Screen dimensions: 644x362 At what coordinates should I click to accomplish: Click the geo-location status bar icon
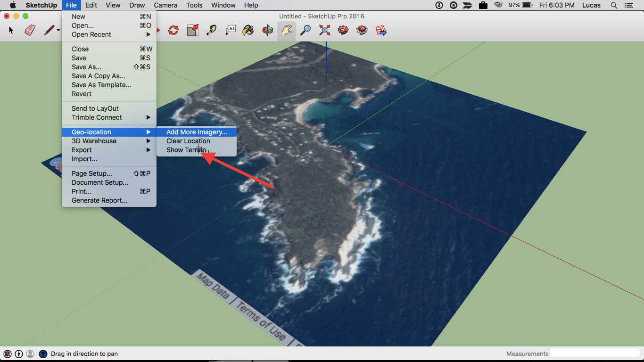[x=8, y=354]
